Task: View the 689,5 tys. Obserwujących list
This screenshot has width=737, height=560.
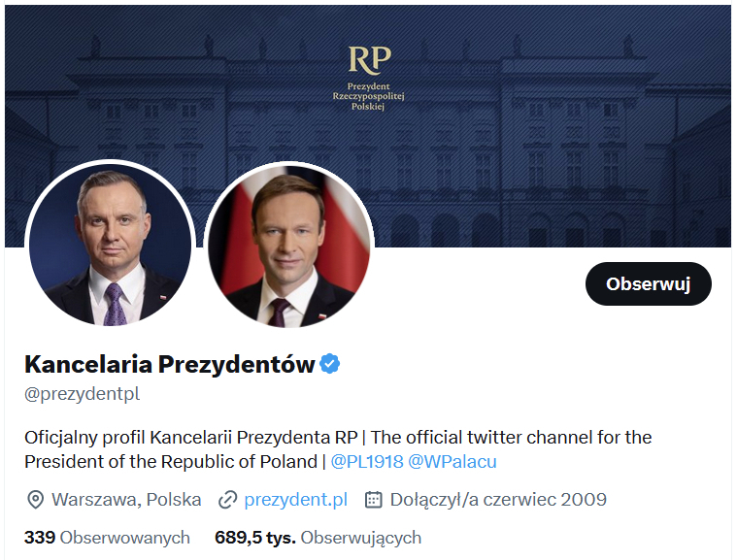Action: (318, 537)
